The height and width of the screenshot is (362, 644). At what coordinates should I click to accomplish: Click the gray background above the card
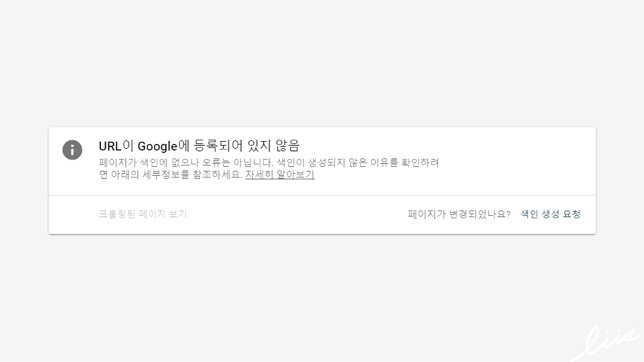click(x=322, y=62)
